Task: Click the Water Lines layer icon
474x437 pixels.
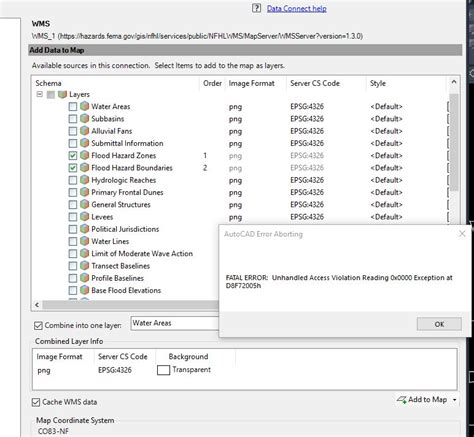Action: pyautogui.click(x=85, y=241)
